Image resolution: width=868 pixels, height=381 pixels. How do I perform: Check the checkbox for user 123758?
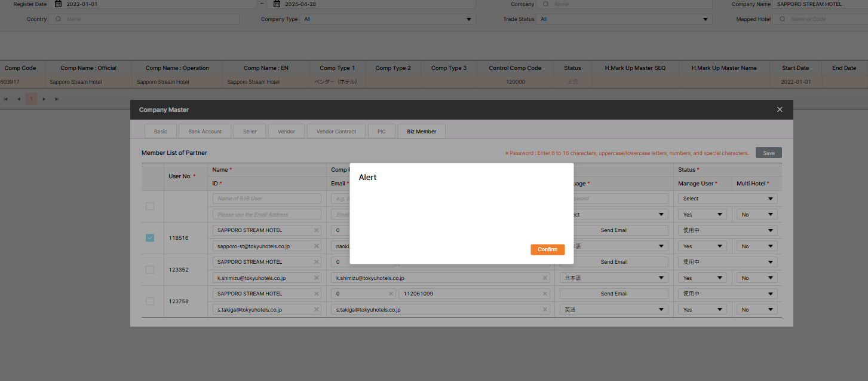(150, 301)
